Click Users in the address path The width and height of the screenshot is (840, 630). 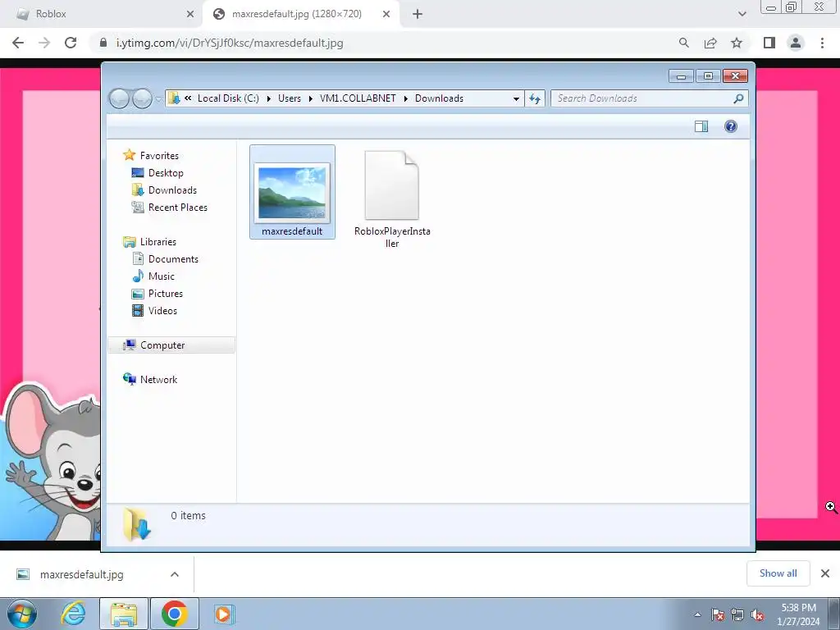pos(290,98)
